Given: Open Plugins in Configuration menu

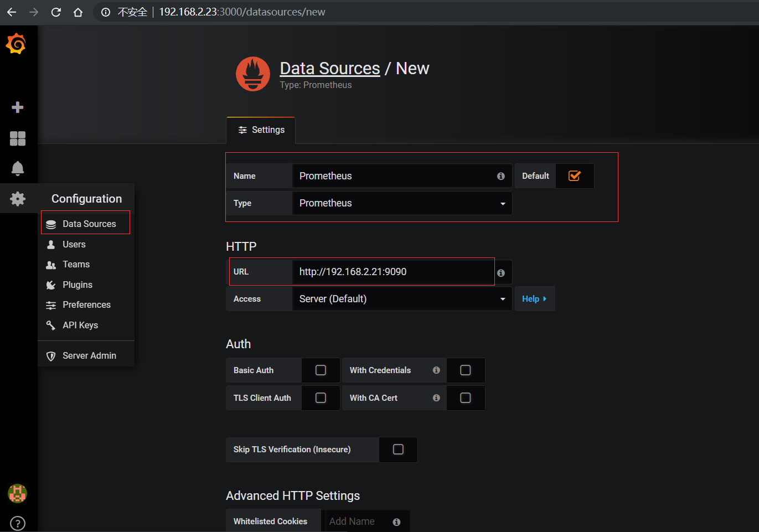Looking at the screenshot, I should 77,285.
